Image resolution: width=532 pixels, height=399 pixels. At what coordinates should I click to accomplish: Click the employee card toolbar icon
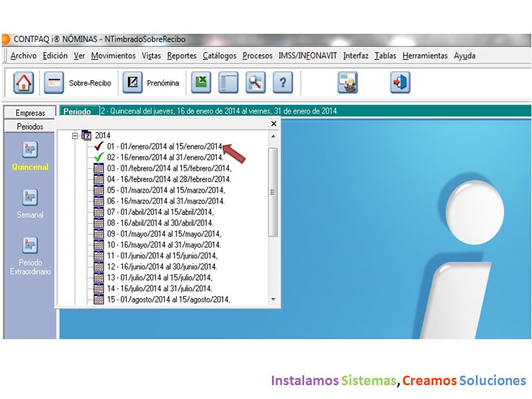pos(347,83)
